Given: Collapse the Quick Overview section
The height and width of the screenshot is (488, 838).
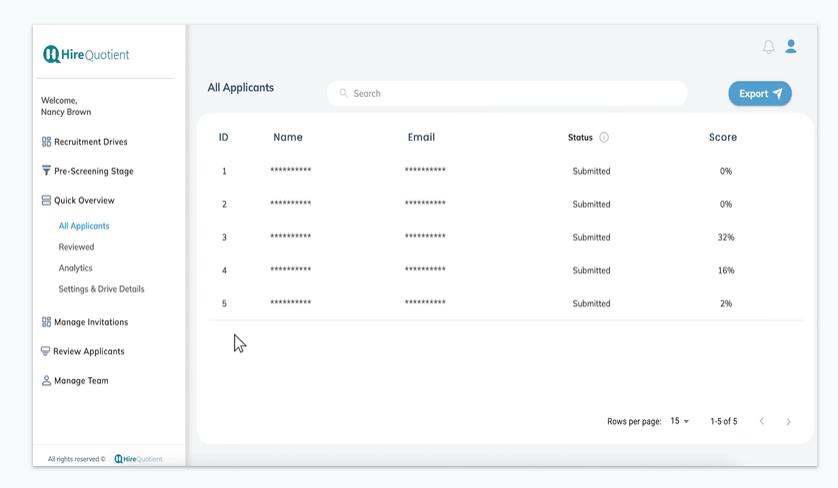Looking at the screenshot, I should (84, 201).
